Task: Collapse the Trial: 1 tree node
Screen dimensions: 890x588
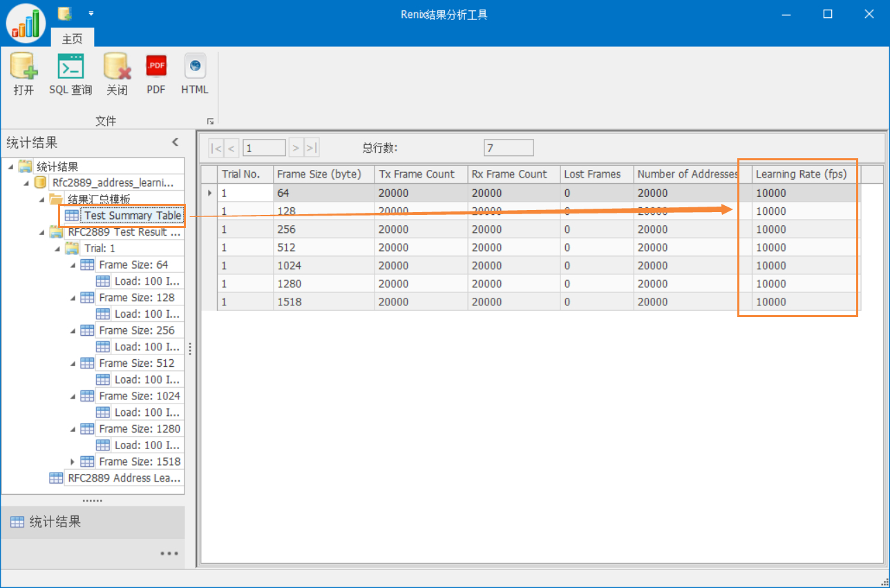Action: pos(58,248)
